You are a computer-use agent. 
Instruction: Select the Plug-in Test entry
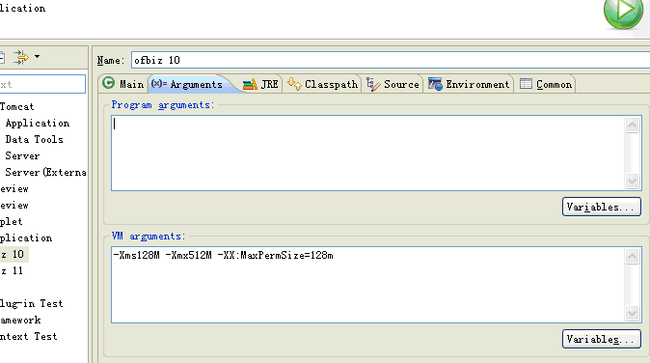32,303
